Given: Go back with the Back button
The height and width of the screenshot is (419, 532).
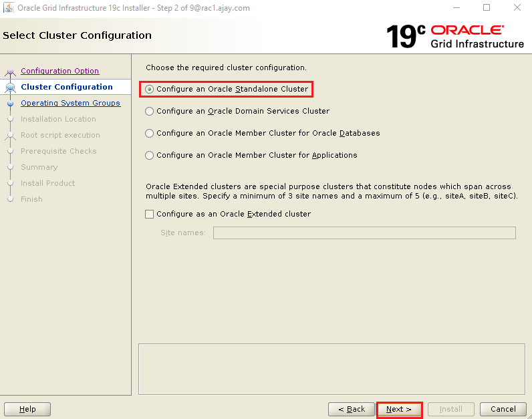Looking at the screenshot, I should [x=352, y=409].
